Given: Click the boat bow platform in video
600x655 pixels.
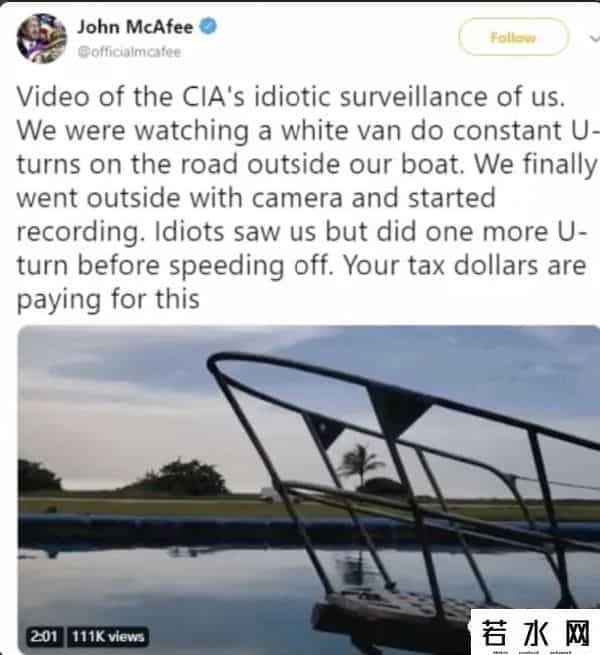Looking at the screenshot, I should tap(393, 618).
